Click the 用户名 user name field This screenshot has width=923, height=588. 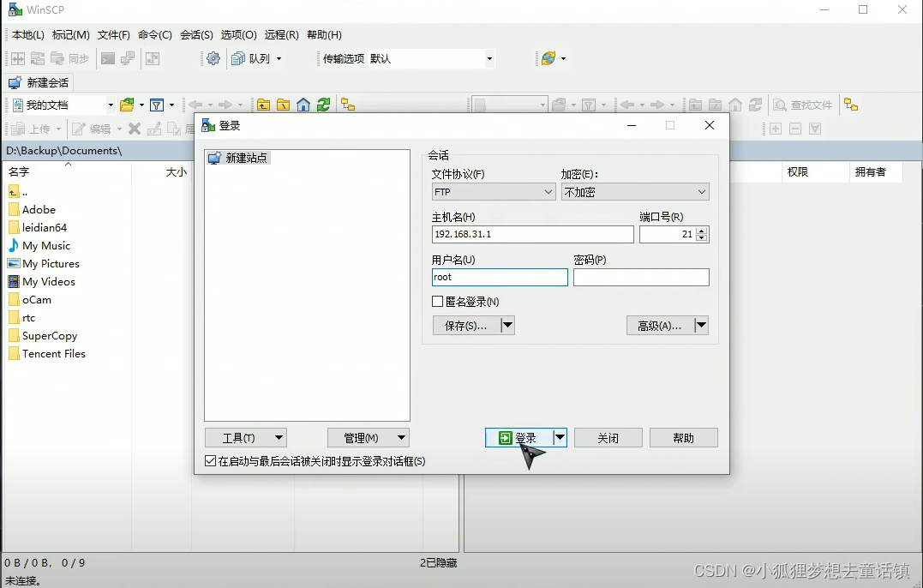coord(500,277)
